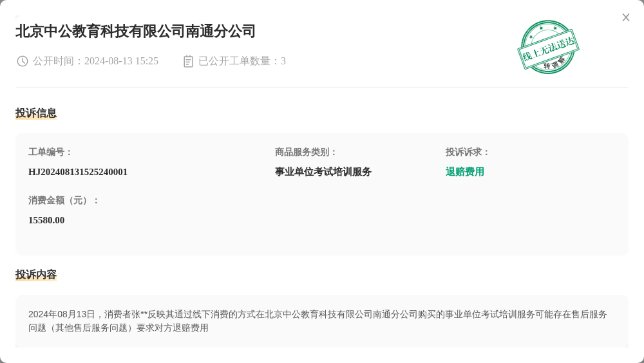This screenshot has height=363, width=644.
Task: Click the clipboard icon beside 已公开工单数量
Action: (x=188, y=61)
